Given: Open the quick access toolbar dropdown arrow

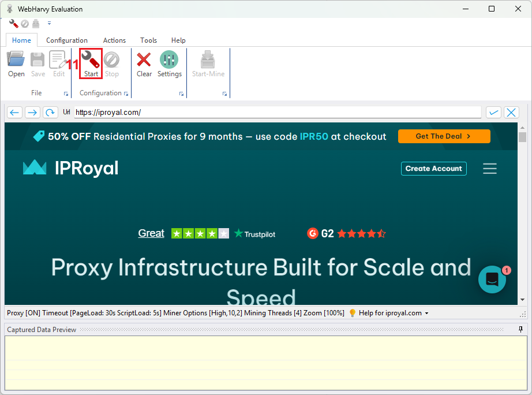Looking at the screenshot, I should [49, 24].
